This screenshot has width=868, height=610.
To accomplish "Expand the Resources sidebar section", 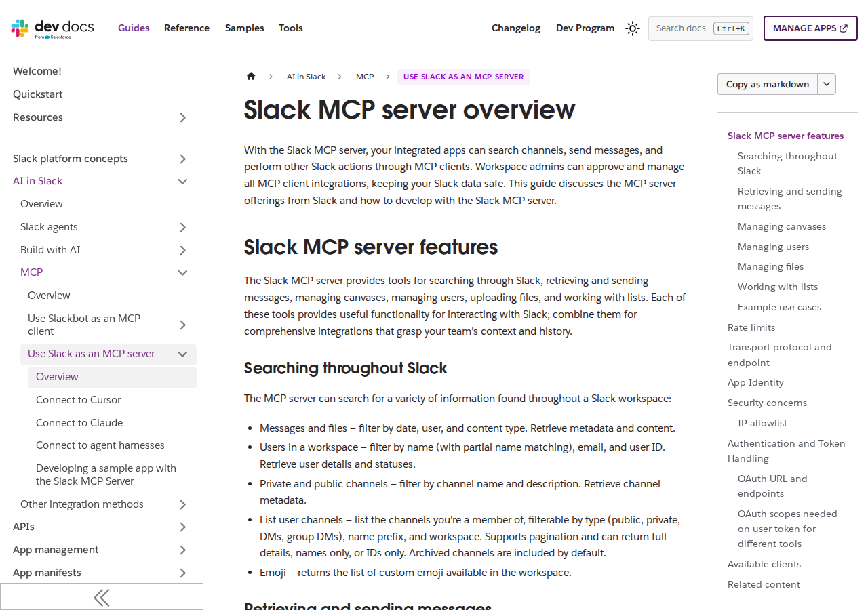I will 182,117.
